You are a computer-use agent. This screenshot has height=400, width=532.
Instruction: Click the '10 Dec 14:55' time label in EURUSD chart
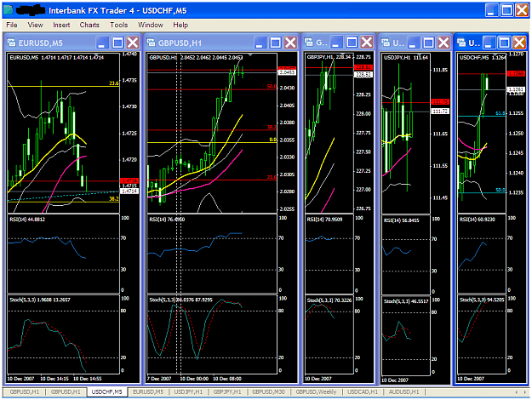[x=87, y=378]
